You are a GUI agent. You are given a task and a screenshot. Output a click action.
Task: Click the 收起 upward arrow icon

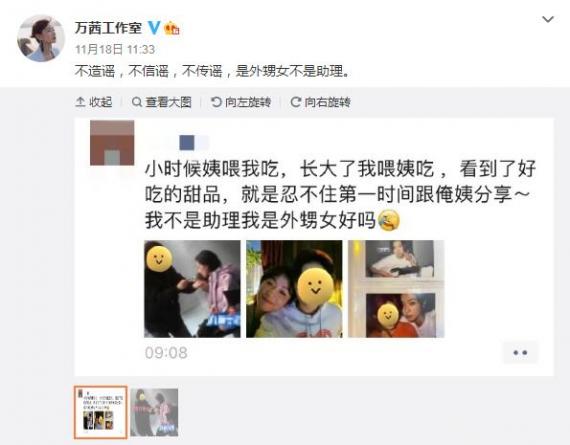point(80,102)
